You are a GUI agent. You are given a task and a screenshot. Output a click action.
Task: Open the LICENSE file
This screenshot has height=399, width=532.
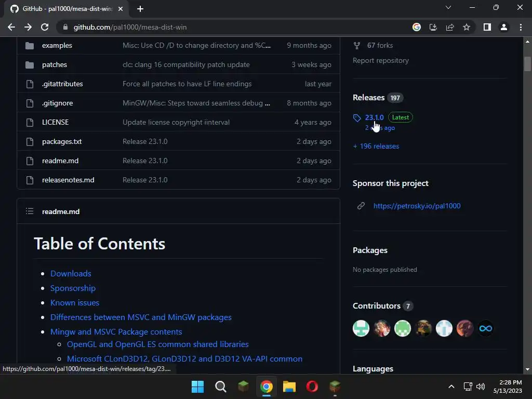coord(55,122)
